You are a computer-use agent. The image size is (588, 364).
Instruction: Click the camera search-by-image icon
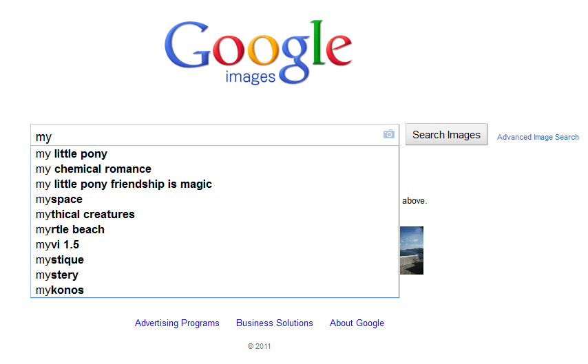(x=389, y=134)
